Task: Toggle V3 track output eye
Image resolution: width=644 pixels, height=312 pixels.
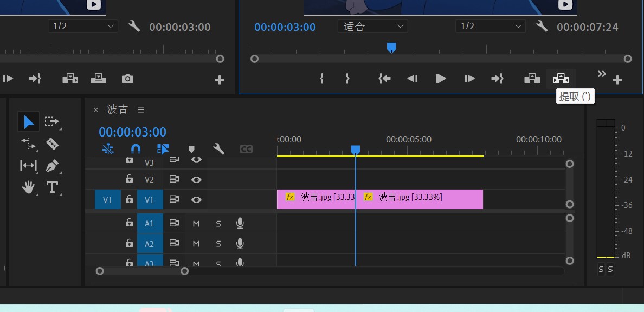Action: [196, 159]
